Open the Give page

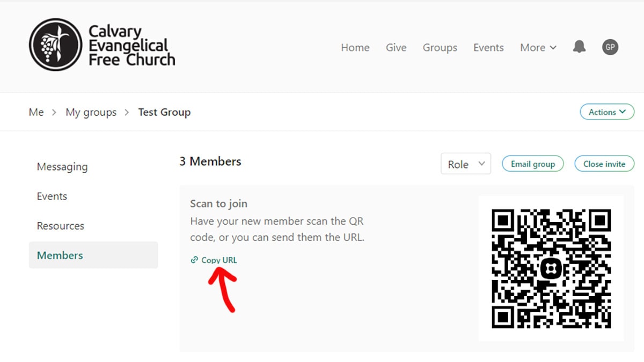click(x=396, y=48)
